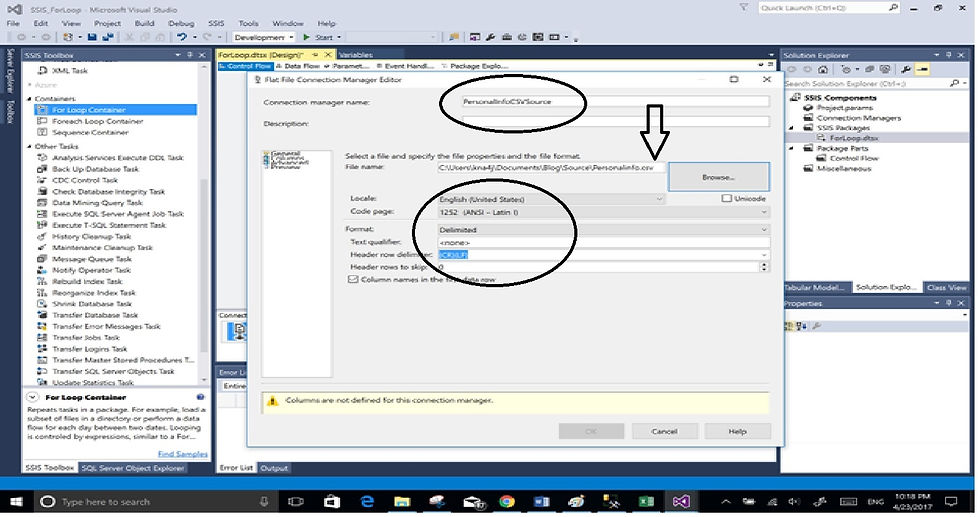
Task: Collapse the SSIS Packages tree node
Action: coord(792,128)
